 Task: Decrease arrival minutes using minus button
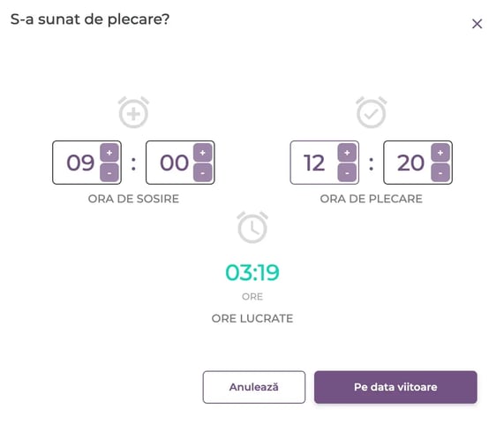pos(202,172)
